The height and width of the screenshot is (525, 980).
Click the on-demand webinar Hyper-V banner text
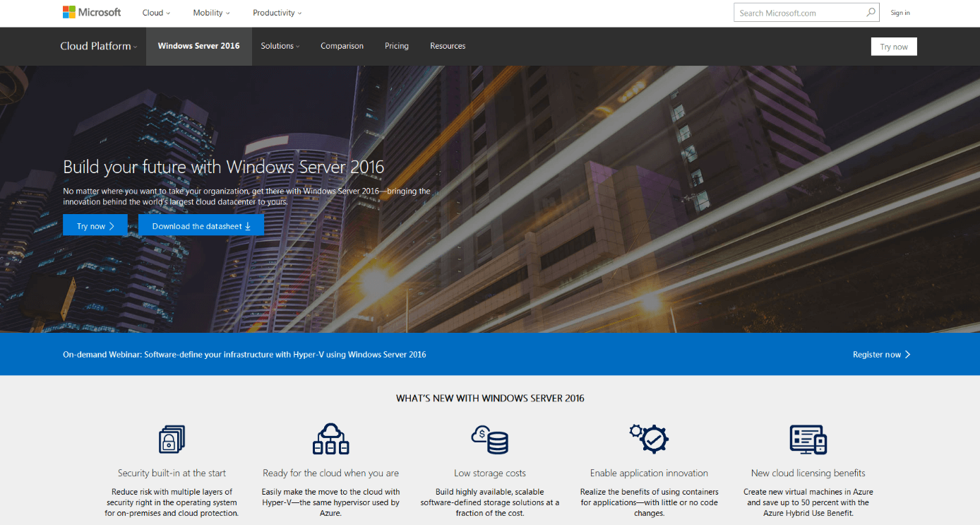coord(244,355)
